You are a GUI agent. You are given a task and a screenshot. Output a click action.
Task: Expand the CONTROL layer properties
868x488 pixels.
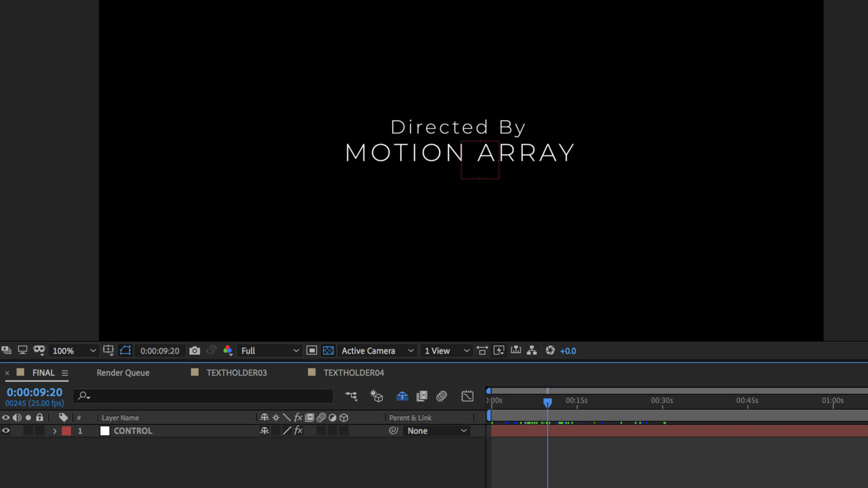click(55, 431)
